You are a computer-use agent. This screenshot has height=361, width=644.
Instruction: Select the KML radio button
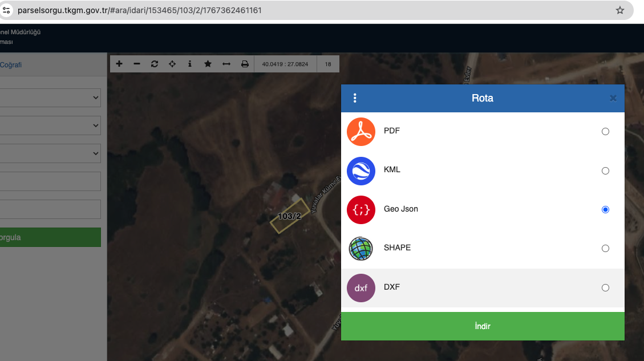(x=605, y=171)
